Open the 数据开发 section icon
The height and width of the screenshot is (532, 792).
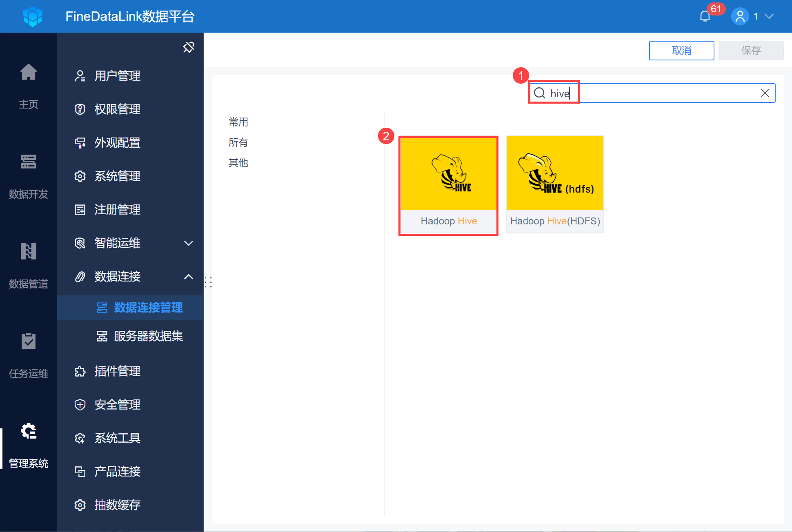pos(29,162)
